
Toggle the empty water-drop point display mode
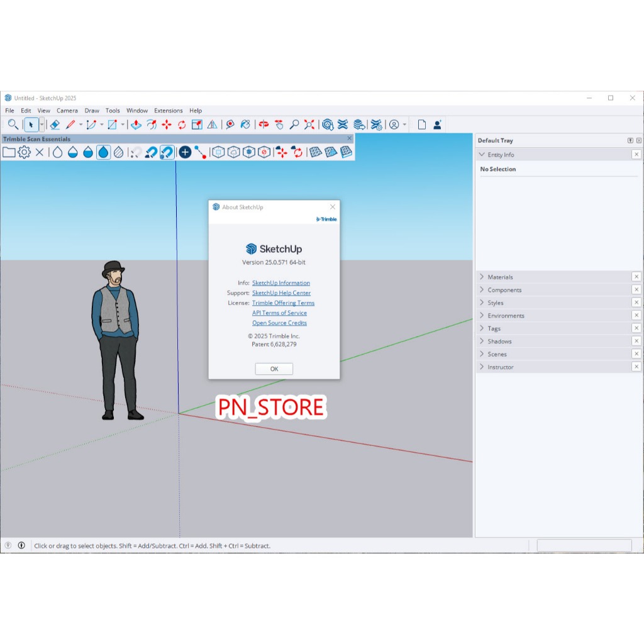[x=57, y=152]
